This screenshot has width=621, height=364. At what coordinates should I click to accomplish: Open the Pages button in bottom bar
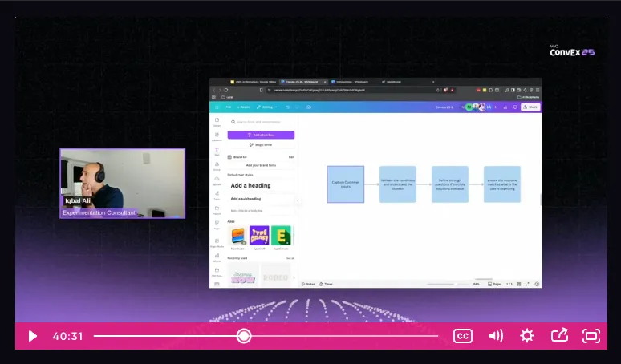tap(495, 284)
